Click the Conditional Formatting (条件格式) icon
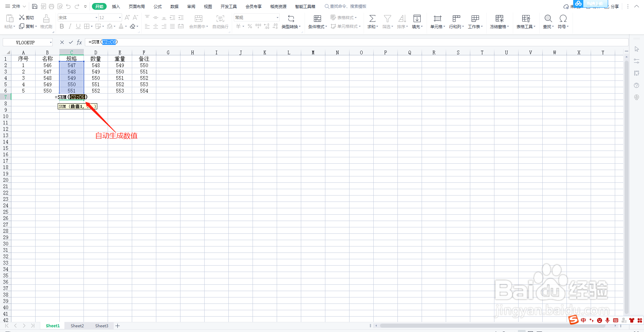The height and width of the screenshot is (332, 644). coord(317,18)
